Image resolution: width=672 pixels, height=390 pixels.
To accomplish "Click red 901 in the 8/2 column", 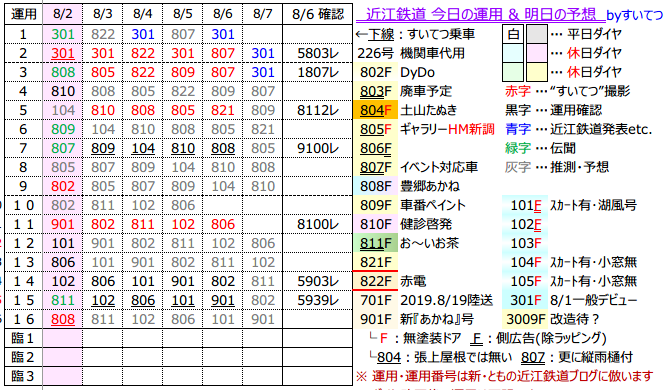I will (63, 224).
